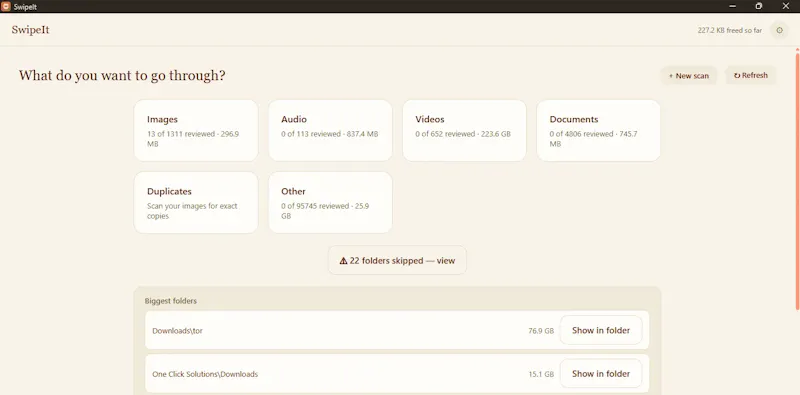Click the SwipeIt app icon in title bar
800x395 pixels.
pyautogui.click(x=6, y=6)
